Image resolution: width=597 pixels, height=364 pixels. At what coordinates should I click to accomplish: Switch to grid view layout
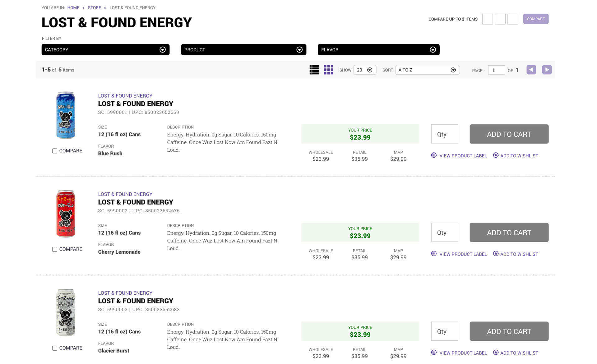(x=328, y=70)
